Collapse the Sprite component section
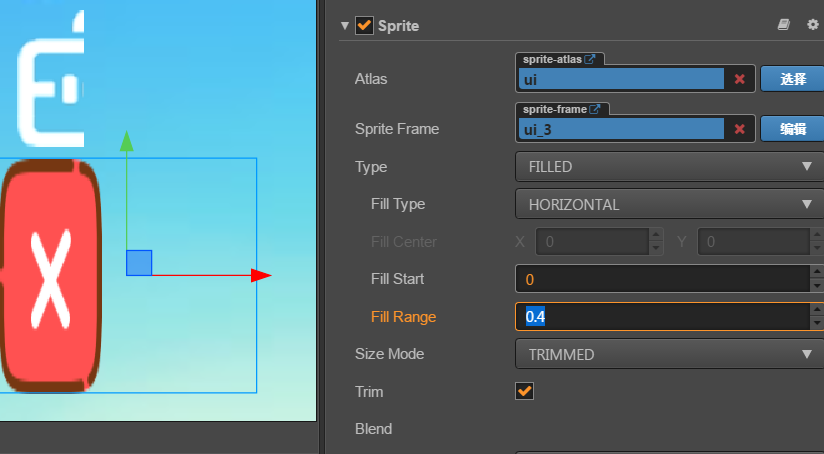 [x=345, y=25]
